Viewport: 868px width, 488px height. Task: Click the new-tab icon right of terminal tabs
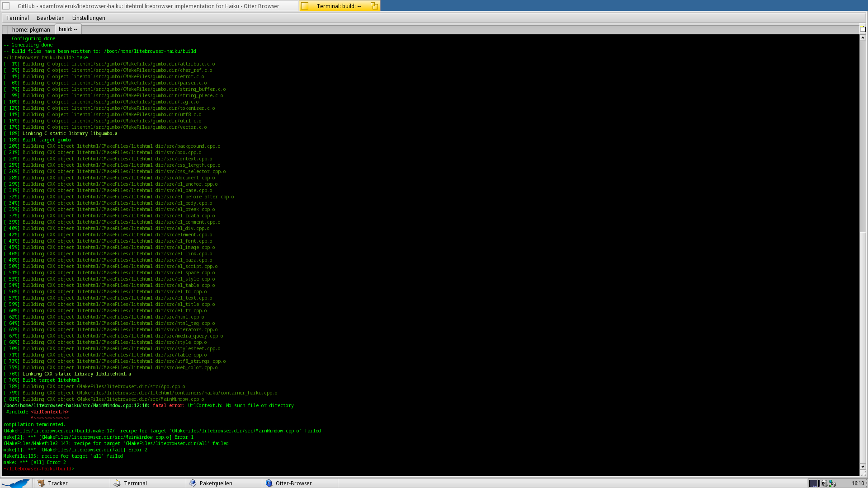click(863, 29)
